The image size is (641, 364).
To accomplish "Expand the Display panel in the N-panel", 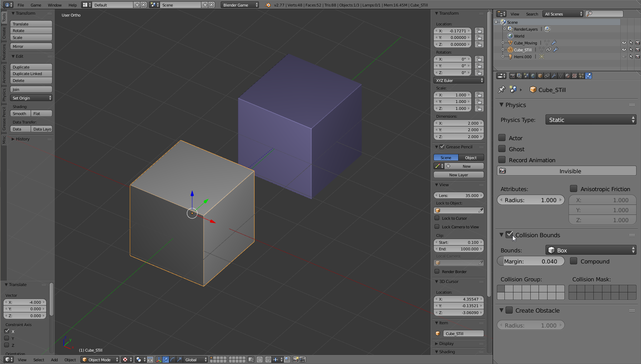I will click(446, 344).
